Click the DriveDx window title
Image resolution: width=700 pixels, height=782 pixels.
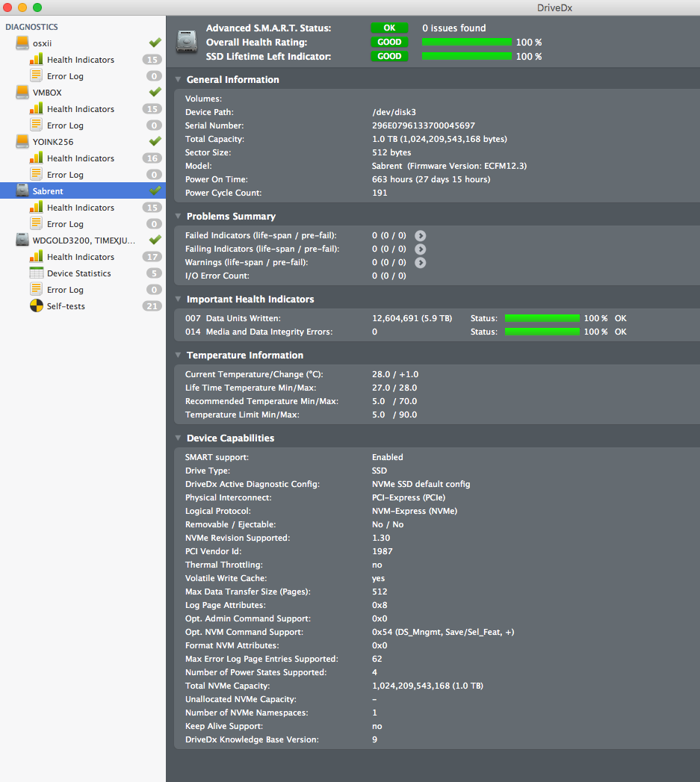554,7
